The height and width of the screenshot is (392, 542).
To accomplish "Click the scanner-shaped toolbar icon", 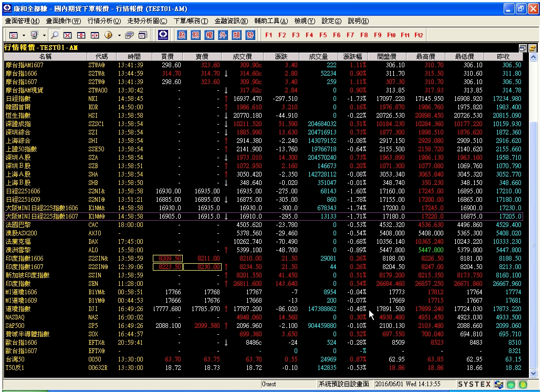I will click(129, 35).
